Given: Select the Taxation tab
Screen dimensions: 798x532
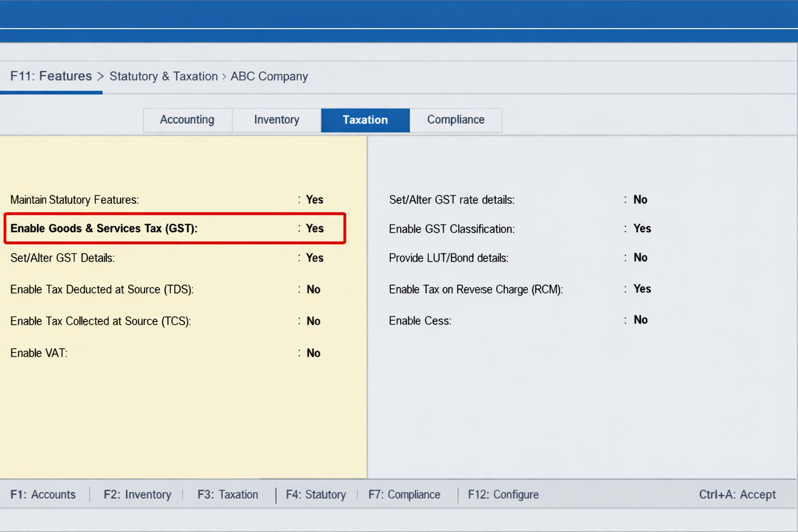Looking at the screenshot, I should pyautogui.click(x=365, y=120).
